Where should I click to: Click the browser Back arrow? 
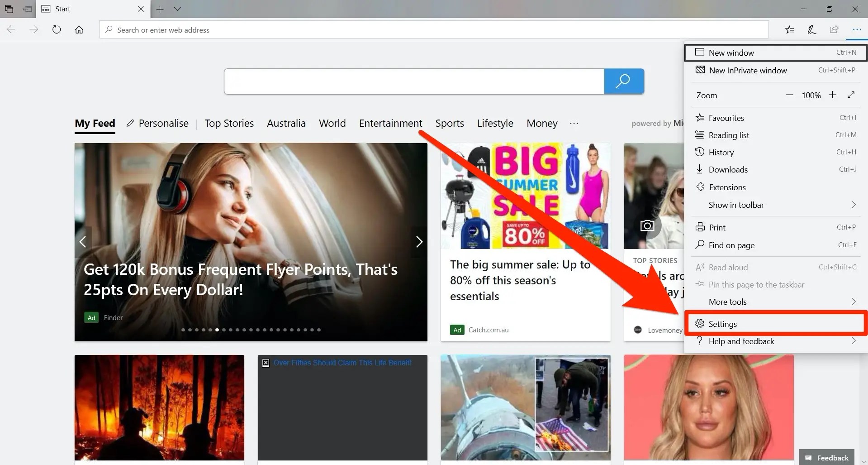11,30
